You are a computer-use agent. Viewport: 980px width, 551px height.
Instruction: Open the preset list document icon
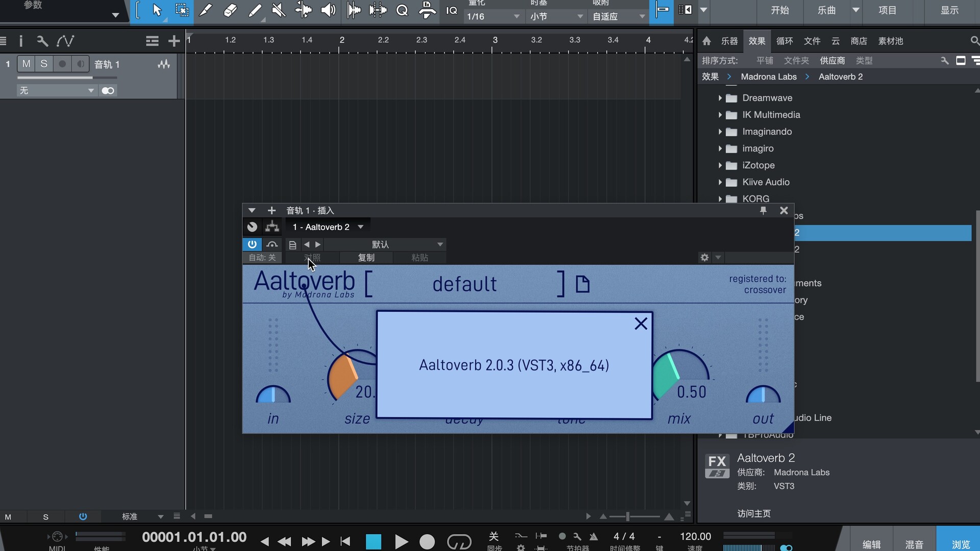pyautogui.click(x=292, y=245)
